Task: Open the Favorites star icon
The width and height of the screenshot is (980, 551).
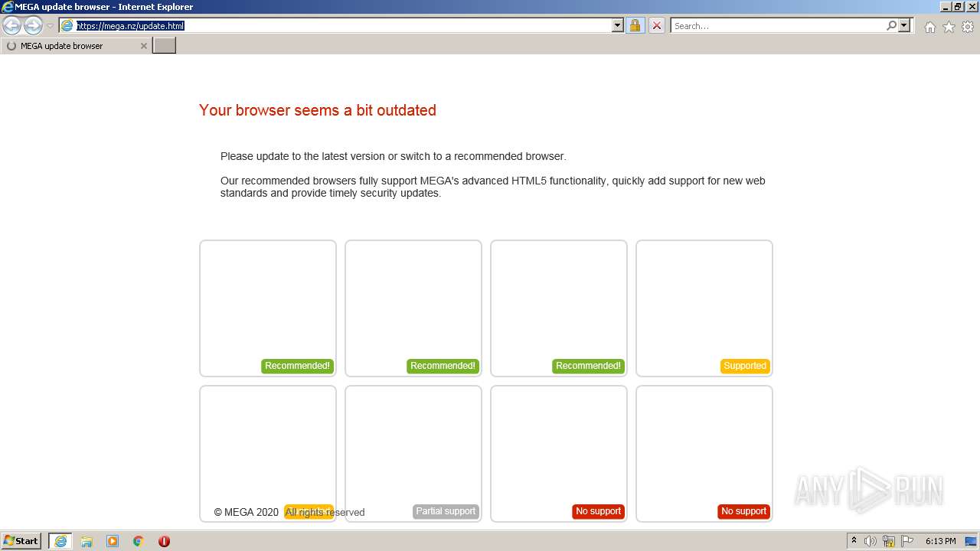Action: tap(949, 27)
